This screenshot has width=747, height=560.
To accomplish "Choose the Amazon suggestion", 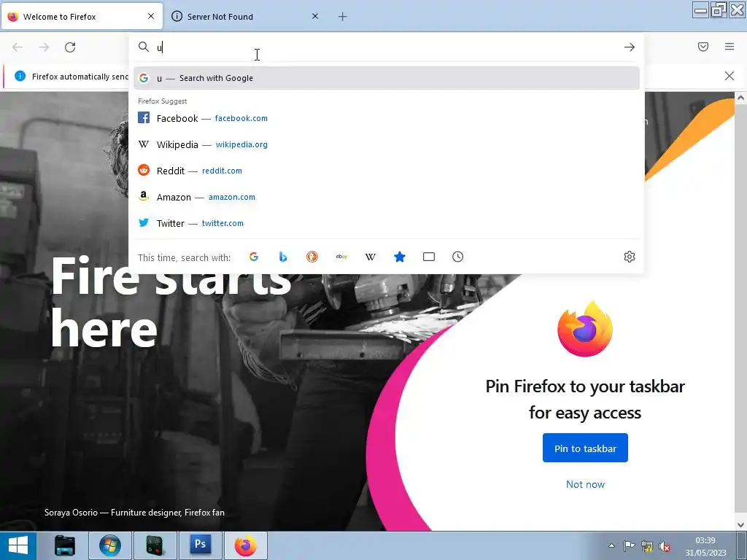I will click(387, 197).
